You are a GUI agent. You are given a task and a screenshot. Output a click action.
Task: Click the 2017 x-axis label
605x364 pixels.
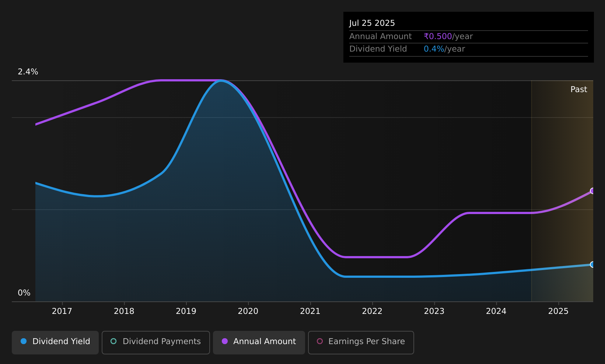62,311
